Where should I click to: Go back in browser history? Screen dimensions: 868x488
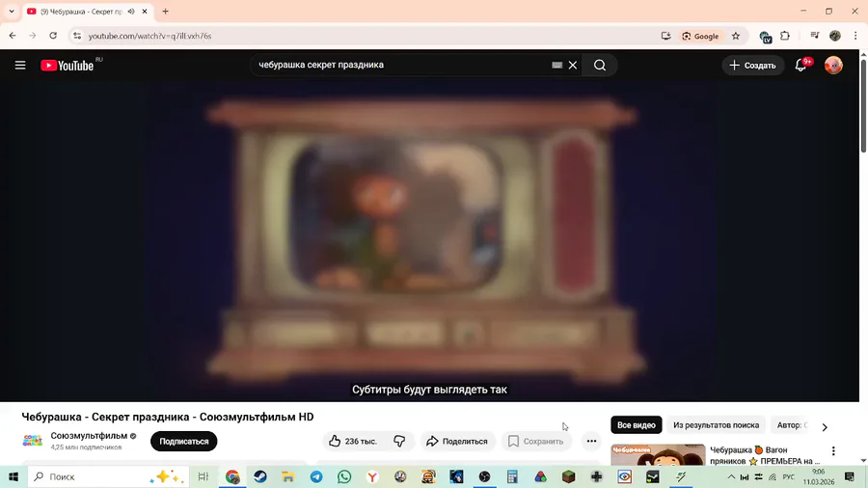tap(13, 36)
